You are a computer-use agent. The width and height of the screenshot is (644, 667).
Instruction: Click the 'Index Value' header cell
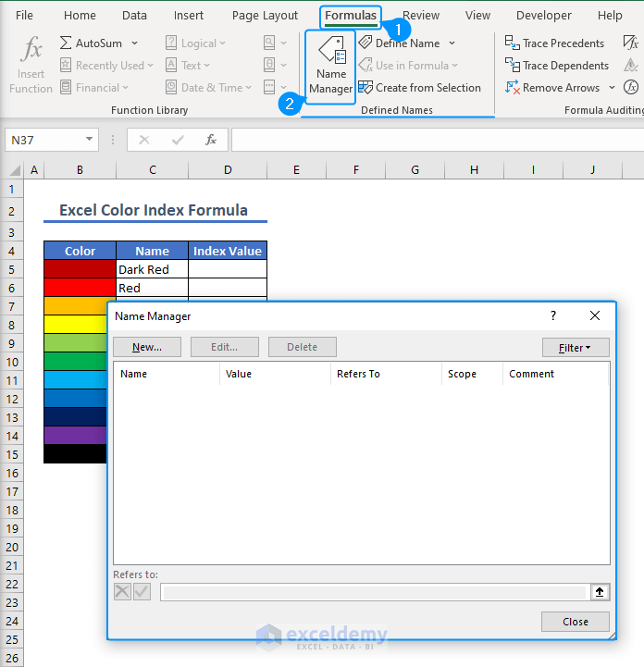[x=228, y=251]
